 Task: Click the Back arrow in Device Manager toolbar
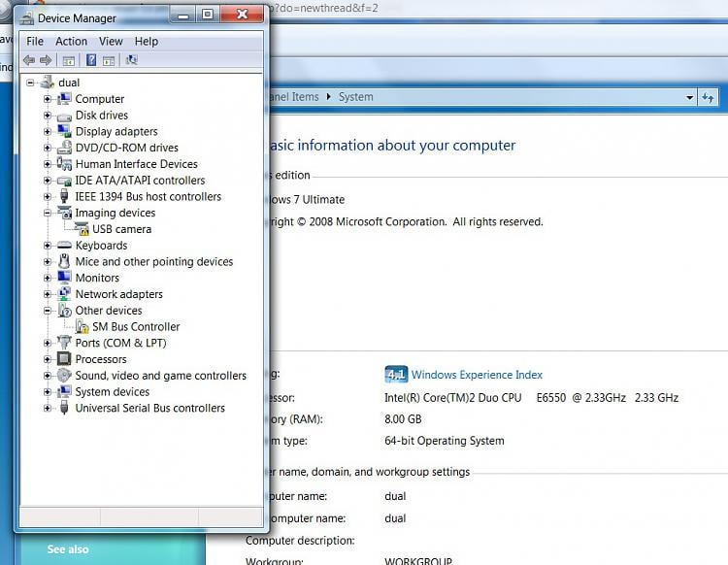pyautogui.click(x=29, y=60)
